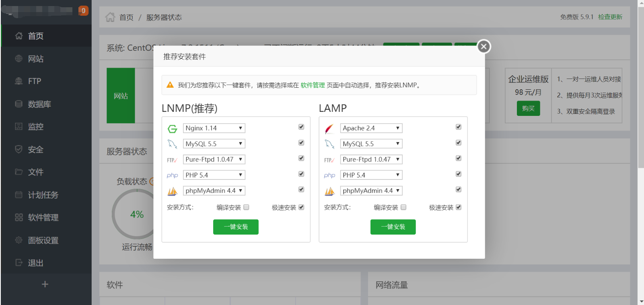Click the MySQL dolphin icon in LNMP

[x=173, y=144]
